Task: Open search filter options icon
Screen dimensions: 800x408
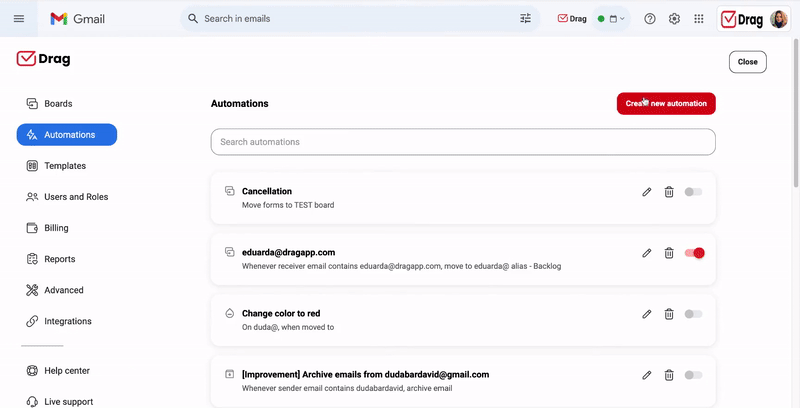Action: point(526,19)
